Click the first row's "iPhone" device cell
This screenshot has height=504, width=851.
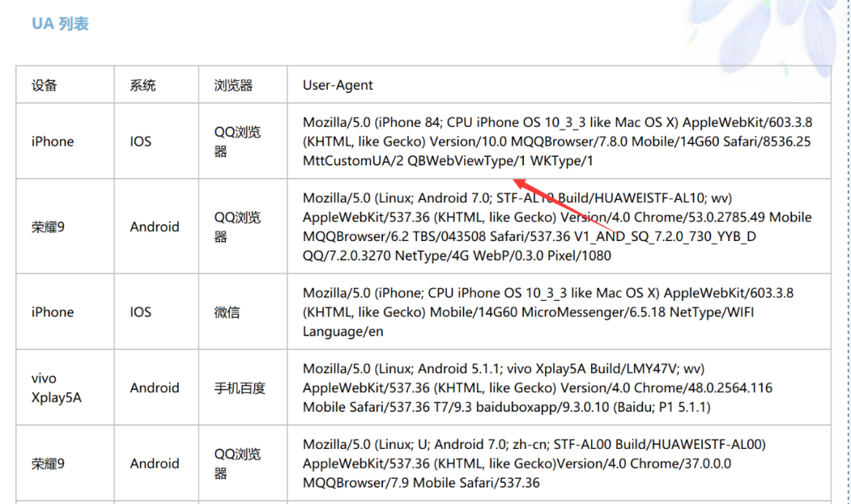[x=53, y=142]
